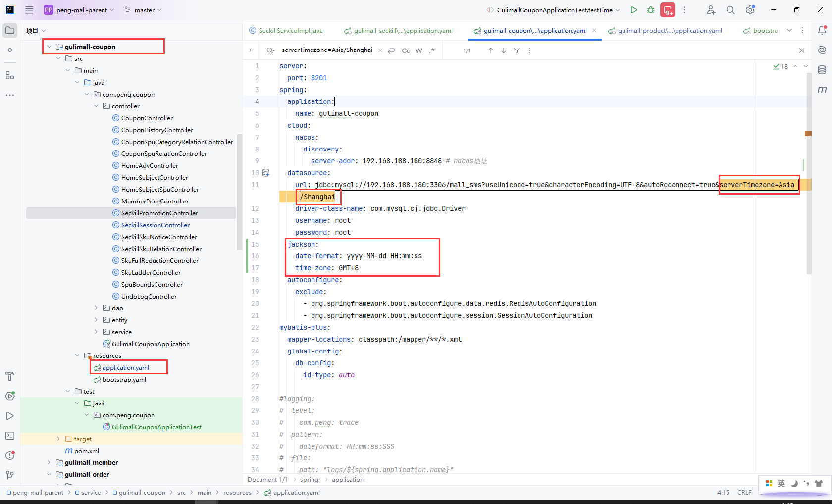Open IDE settings gear
The height and width of the screenshot is (504, 832).
[750, 10]
